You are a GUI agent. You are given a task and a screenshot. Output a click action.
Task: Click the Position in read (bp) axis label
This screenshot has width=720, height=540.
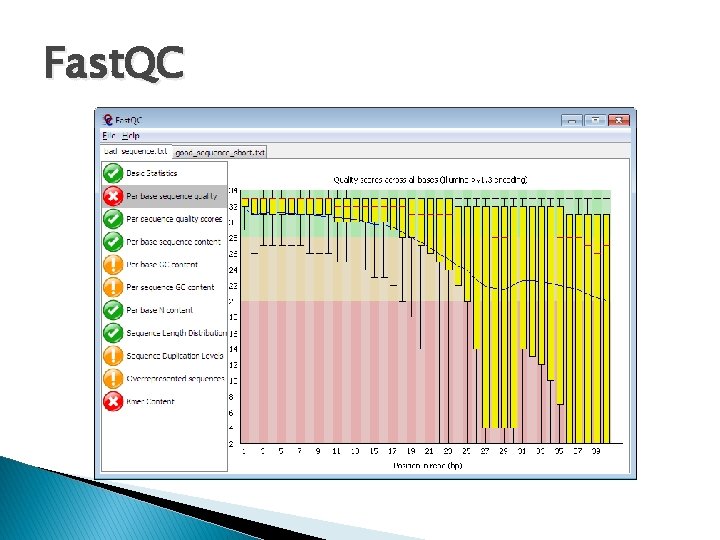coord(428,465)
